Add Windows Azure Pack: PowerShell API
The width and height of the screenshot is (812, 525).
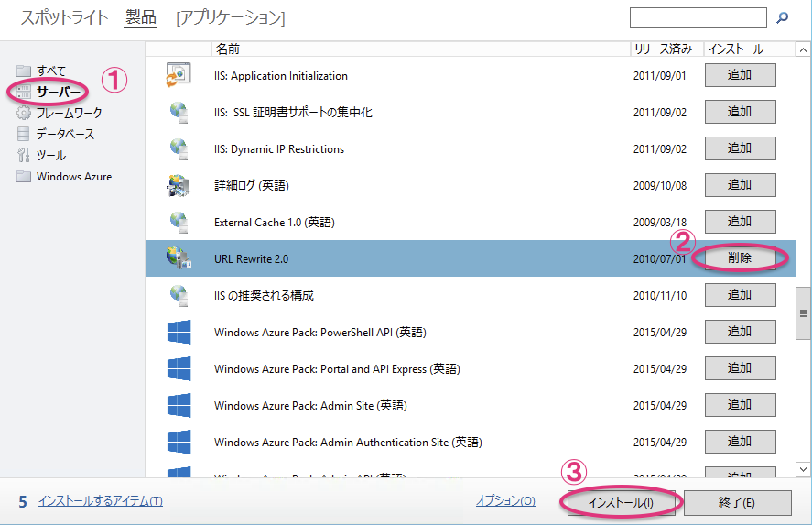(740, 332)
